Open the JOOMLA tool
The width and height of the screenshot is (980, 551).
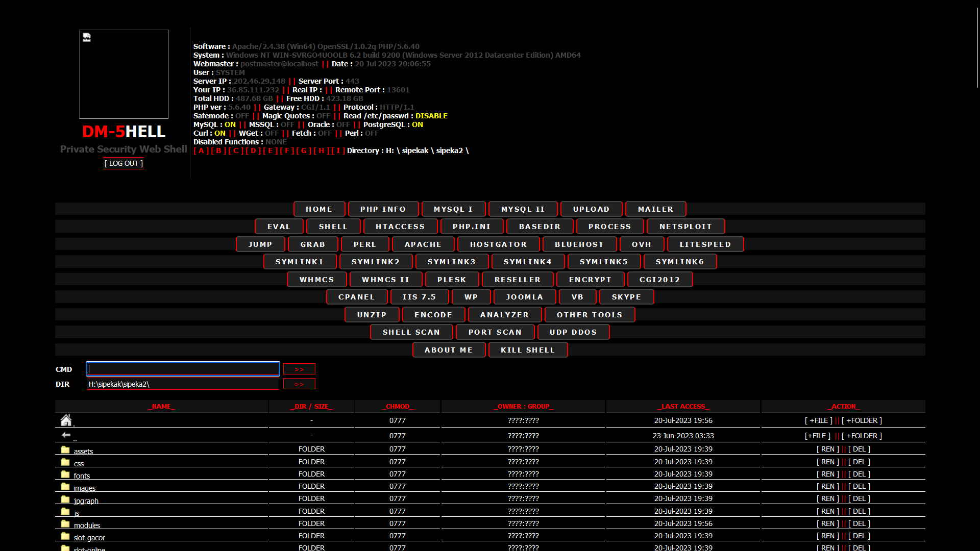tap(525, 297)
